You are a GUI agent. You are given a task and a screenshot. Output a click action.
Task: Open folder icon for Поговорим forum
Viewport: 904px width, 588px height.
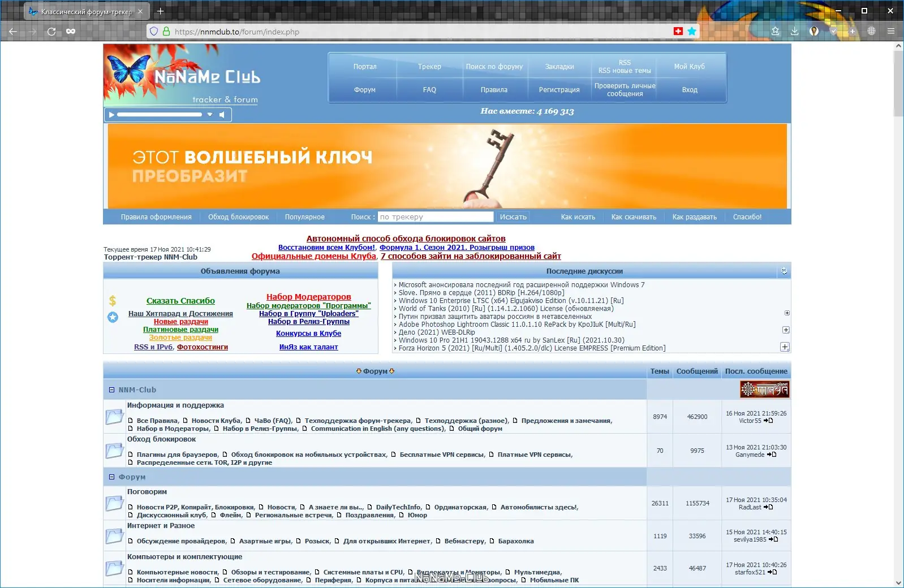click(114, 503)
